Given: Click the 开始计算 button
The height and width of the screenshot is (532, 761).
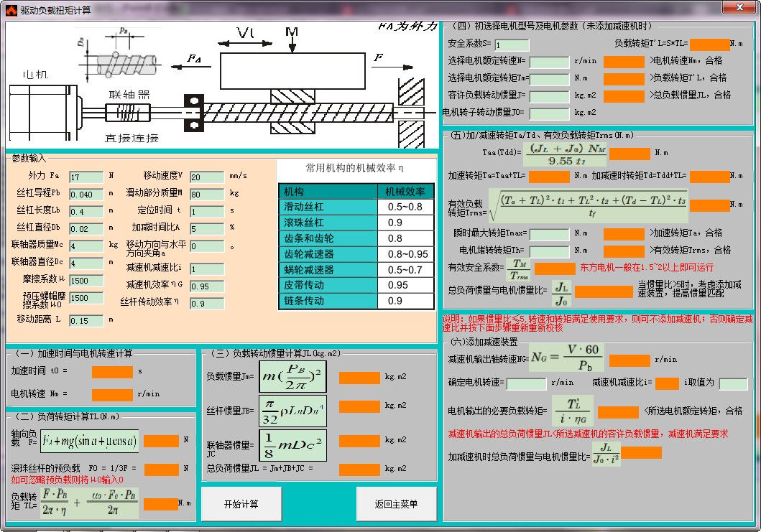Looking at the screenshot, I should coord(241,503).
